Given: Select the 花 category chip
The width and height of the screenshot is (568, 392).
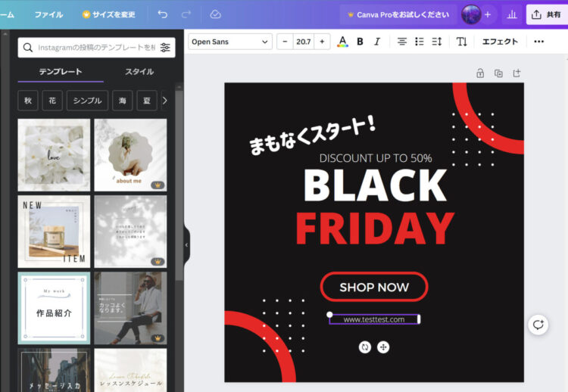Looking at the screenshot, I should [52, 101].
